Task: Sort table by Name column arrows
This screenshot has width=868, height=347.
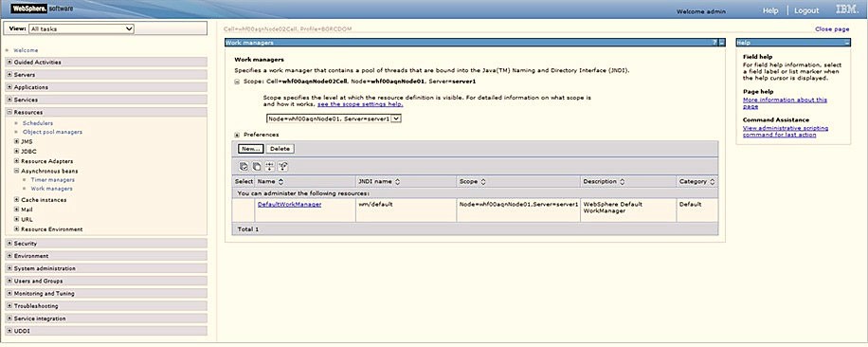Action: [x=280, y=181]
